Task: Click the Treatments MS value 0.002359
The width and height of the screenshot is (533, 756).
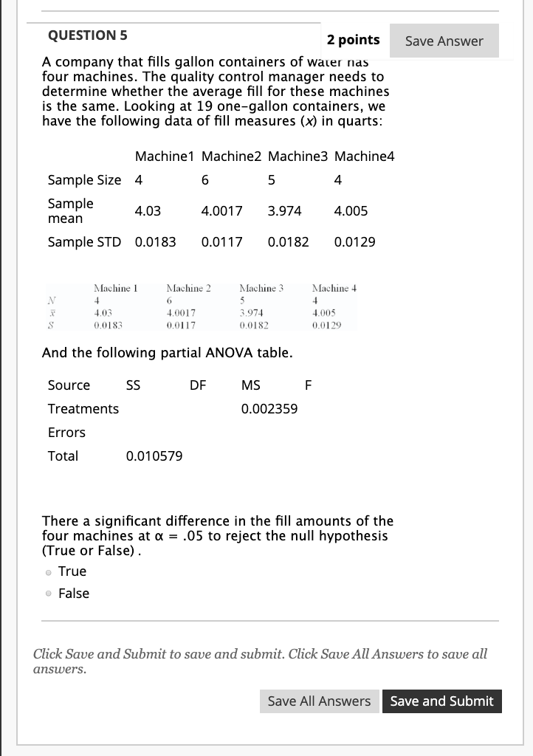Action: pos(269,408)
